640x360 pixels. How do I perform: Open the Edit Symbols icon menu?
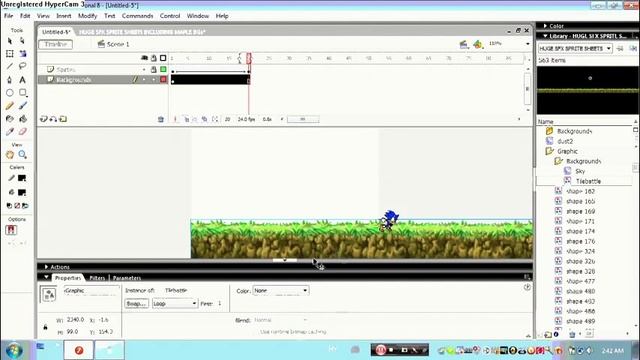pos(478,44)
